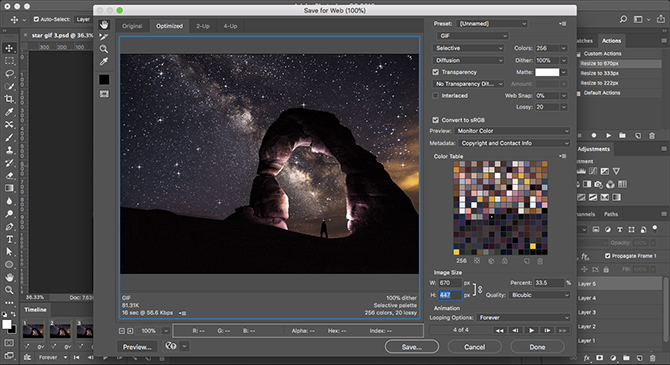This screenshot has width=670, height=365.
Task: Select the Brush tool in Photoshop toolbar
Action: 9,137
